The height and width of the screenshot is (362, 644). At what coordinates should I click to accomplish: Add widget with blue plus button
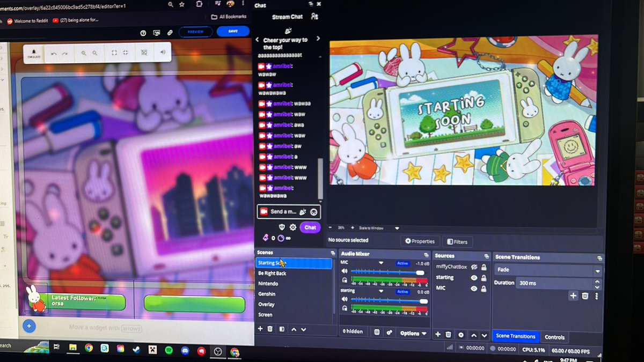point(29,325)
